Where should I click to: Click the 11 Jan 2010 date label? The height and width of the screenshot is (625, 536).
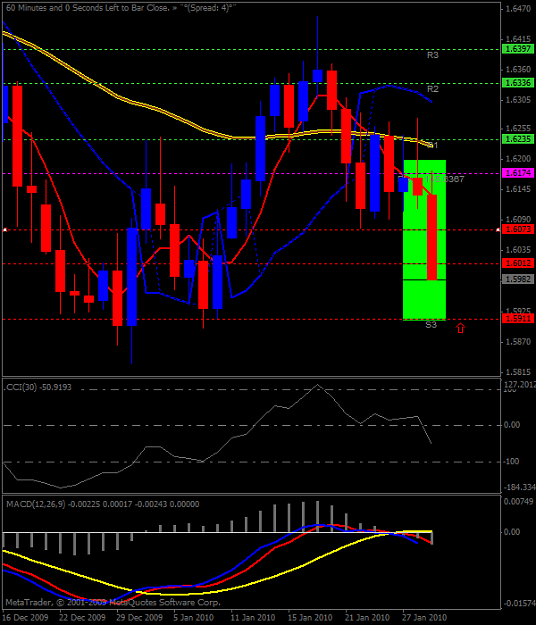(253, 617)
